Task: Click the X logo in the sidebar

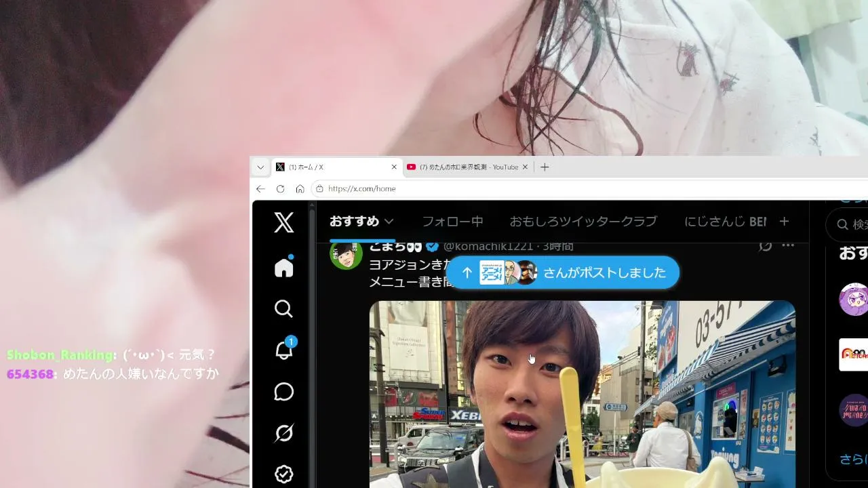Action: click(x=284, y=222)
